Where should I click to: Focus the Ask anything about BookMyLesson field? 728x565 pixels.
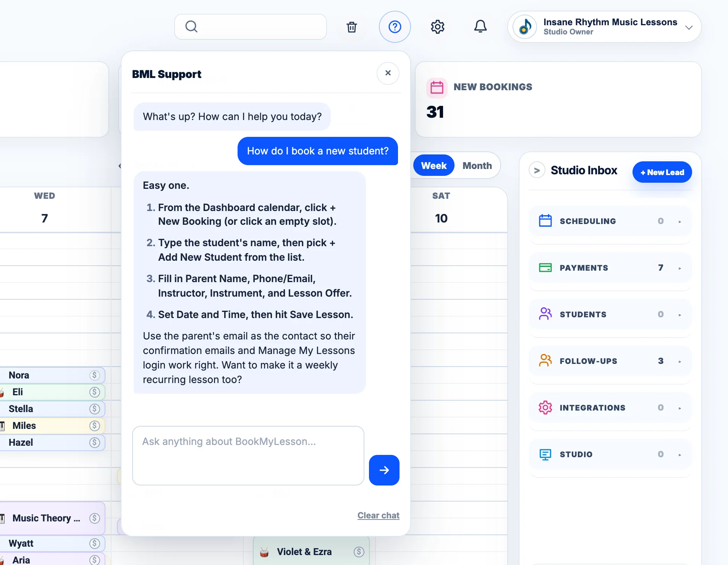[248, 456]
